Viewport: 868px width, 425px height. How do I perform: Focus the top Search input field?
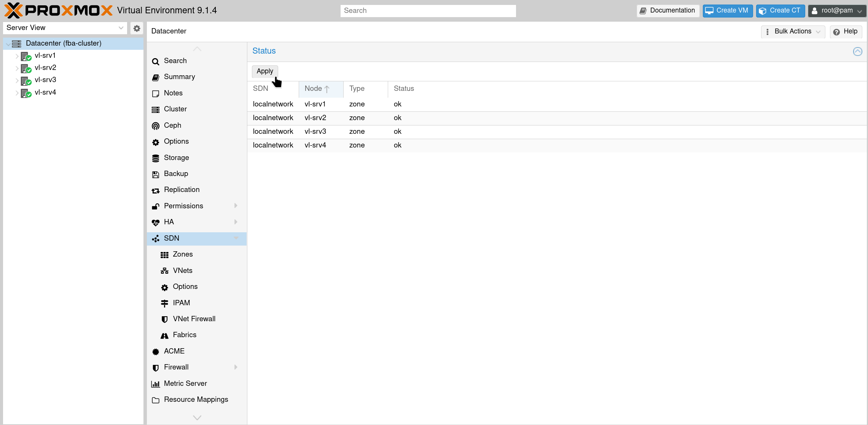click(x=428, y=11)
